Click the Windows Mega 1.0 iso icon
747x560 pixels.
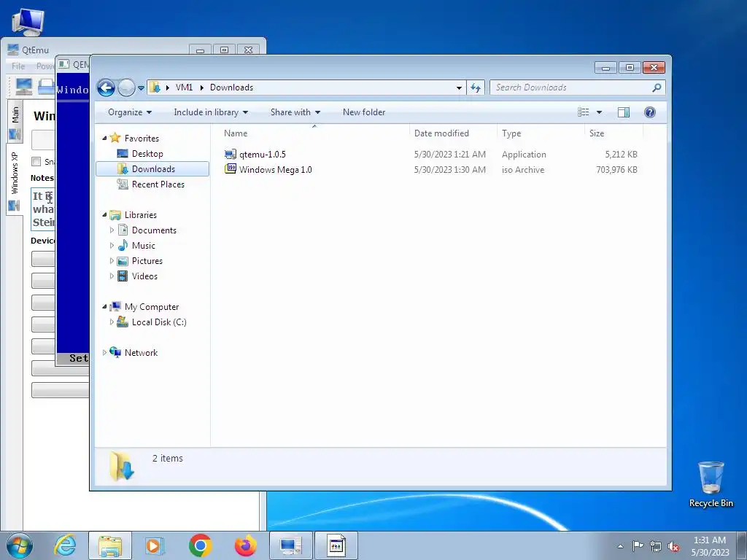point(230,169)
